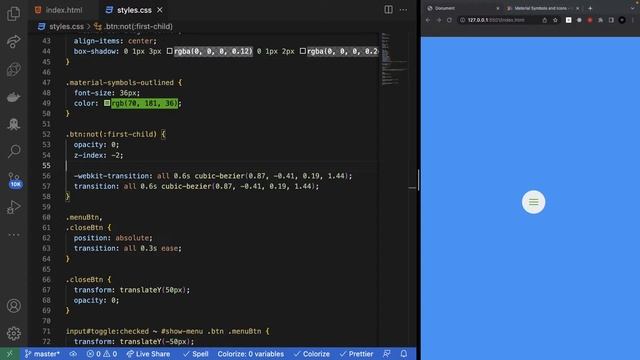Reload the browser page

[x=449, y=20]
